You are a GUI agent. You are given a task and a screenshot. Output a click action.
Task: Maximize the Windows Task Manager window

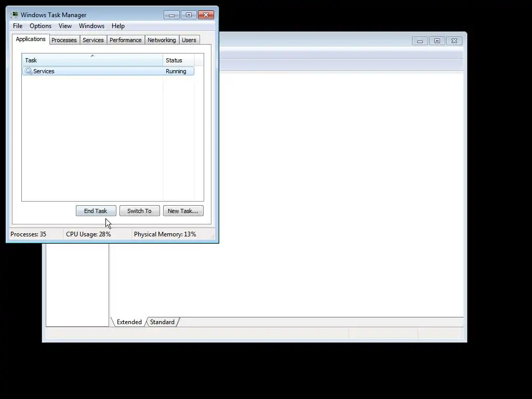click(189, 15)
